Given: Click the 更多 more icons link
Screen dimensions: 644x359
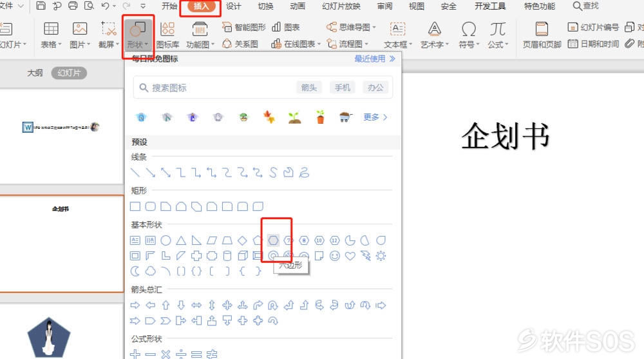Looking at the screenshot, I should [375, 117].
